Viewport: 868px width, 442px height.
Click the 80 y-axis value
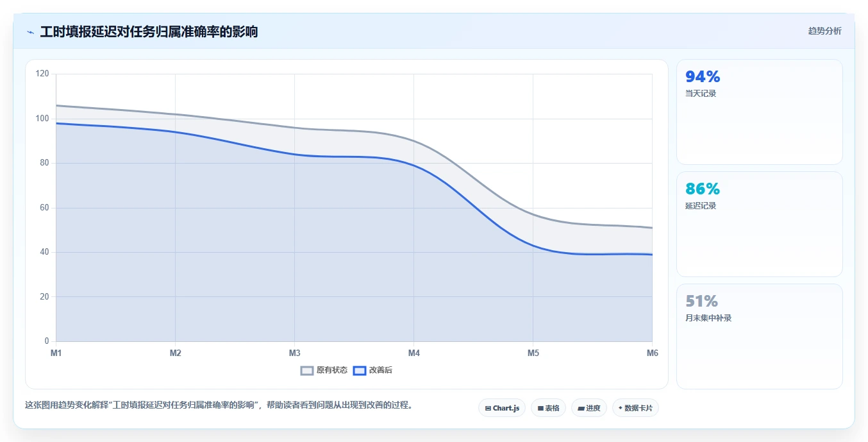(x=44, y=163)
